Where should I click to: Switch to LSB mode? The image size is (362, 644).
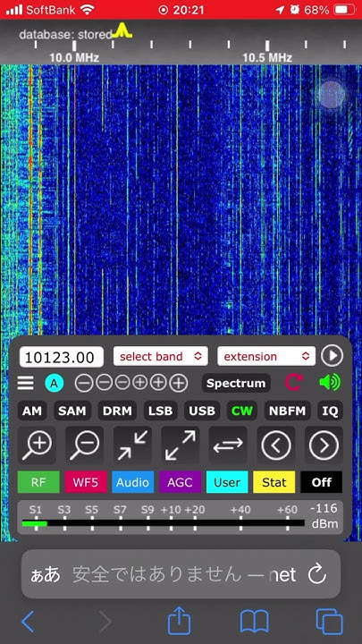coord(161,411)
